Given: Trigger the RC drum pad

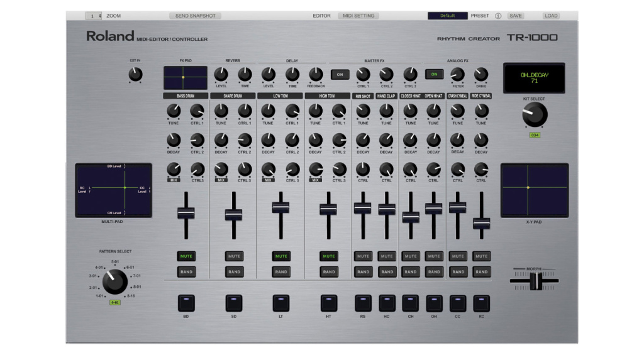Looking at the screenshot, I should click(481, 303).
